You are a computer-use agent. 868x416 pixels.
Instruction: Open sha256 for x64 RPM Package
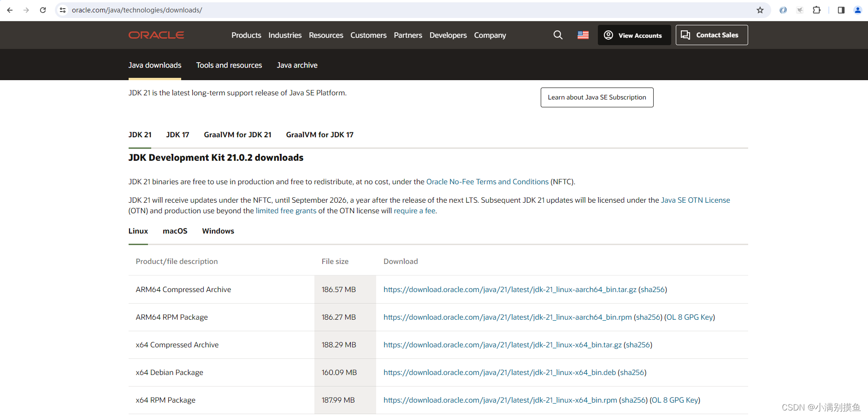633,400
